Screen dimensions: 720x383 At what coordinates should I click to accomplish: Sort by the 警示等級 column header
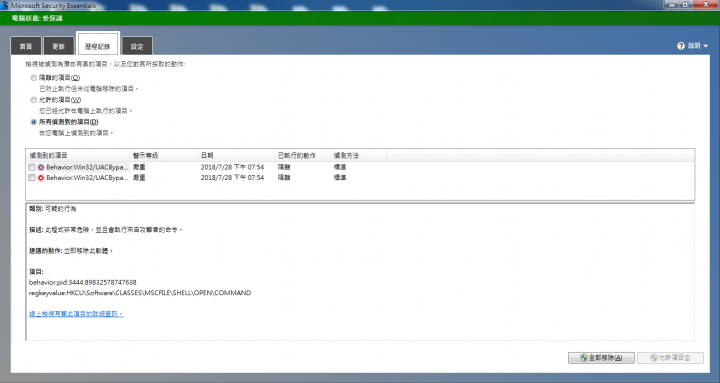coord(164,155)
